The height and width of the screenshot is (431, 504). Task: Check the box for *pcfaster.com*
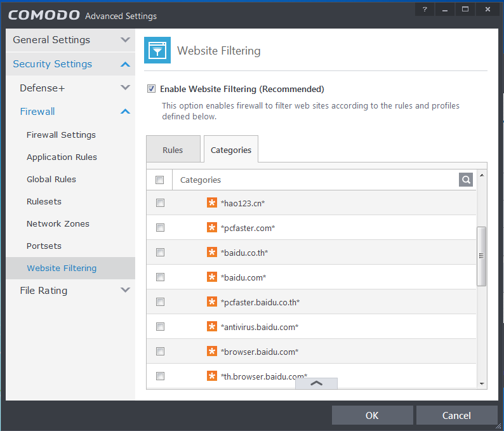[160, 227]
